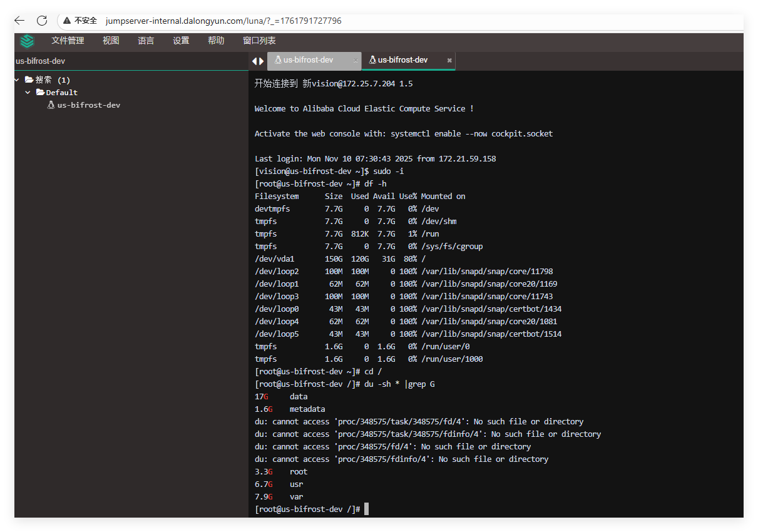Viewport: 758px width, 532px height.
Task: Go back with the browser back arrow
Action: [x=19, y=21]
